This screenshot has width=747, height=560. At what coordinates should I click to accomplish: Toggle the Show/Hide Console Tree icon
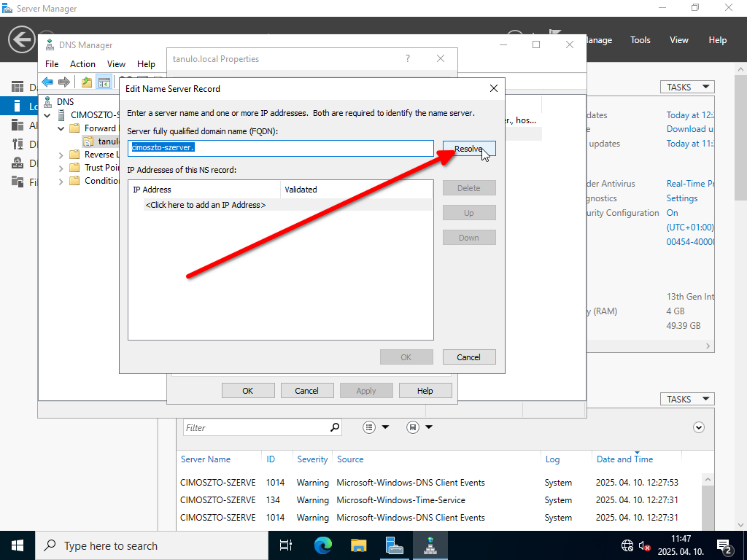pyautogui.click(x=104, y=82)
